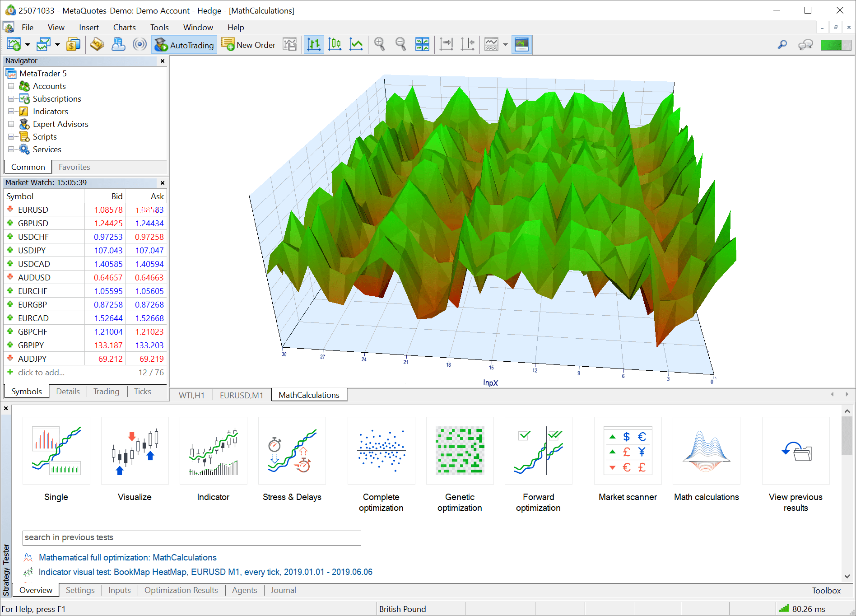Click the search in previous tests field
856x616 pixels.
coord(191,537)
